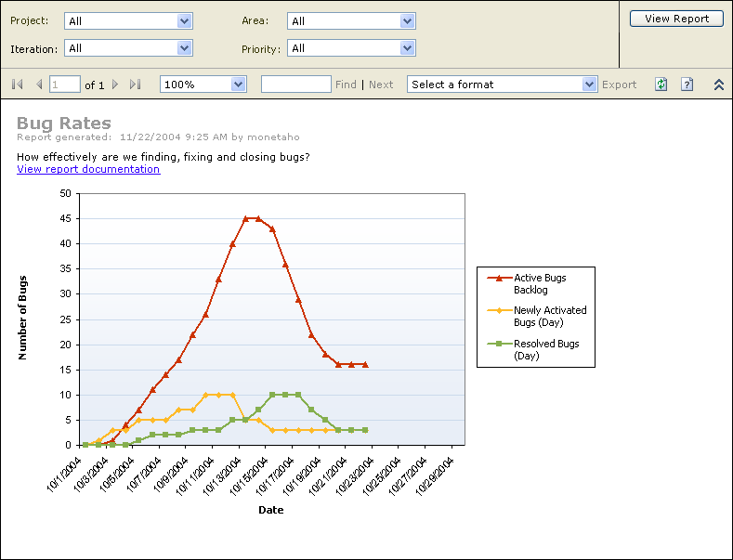This screenshot has height=560, width=733.
Task: Click the find text search box
Action: coord(295,85)
